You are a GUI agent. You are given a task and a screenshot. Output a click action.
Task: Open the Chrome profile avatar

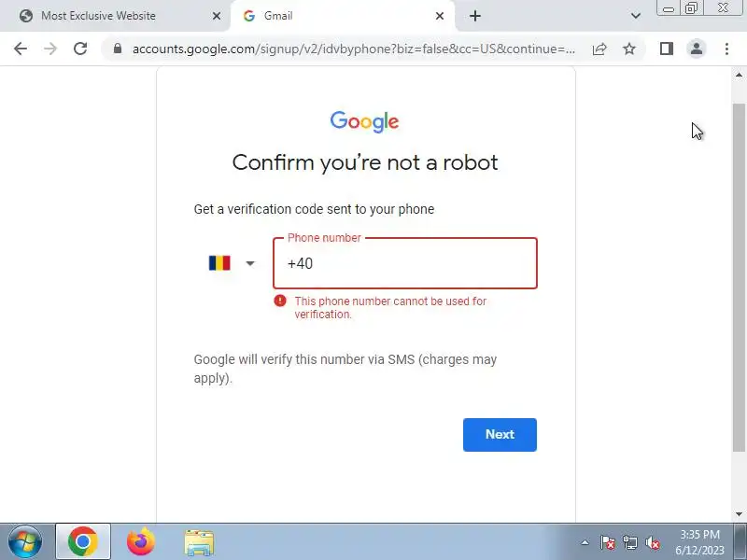point(697,49)
